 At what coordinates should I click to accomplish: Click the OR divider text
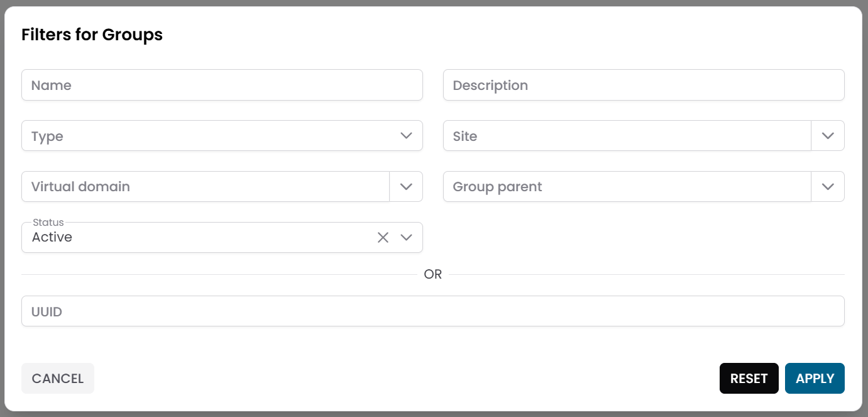coord(434,274)
